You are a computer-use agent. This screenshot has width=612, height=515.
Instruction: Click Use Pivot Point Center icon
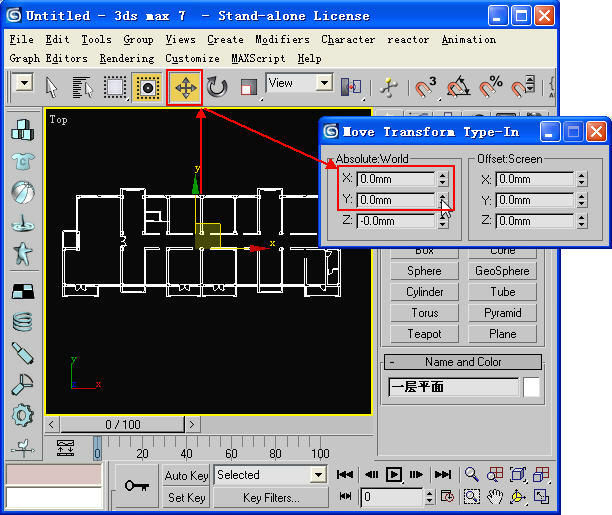pos(351,87)
